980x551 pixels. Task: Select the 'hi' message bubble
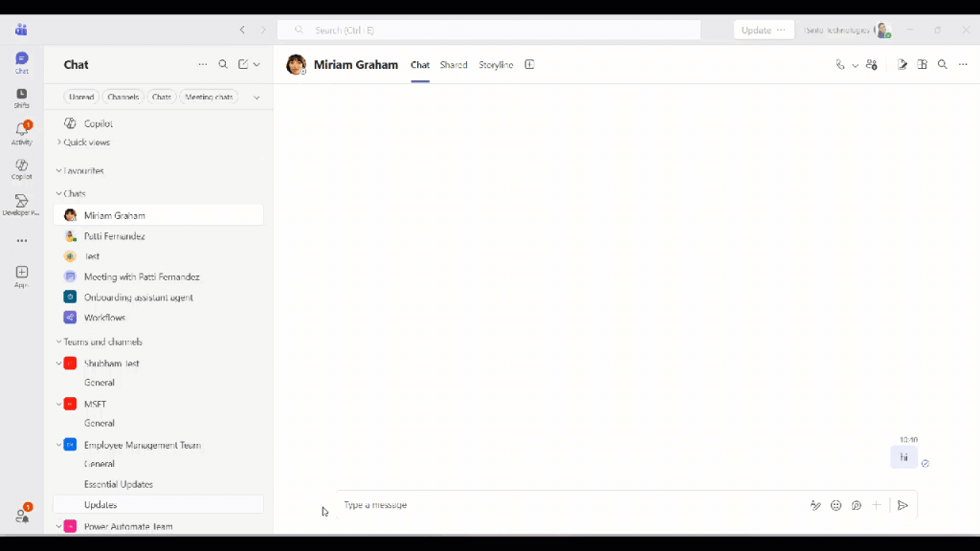(903, 457)
